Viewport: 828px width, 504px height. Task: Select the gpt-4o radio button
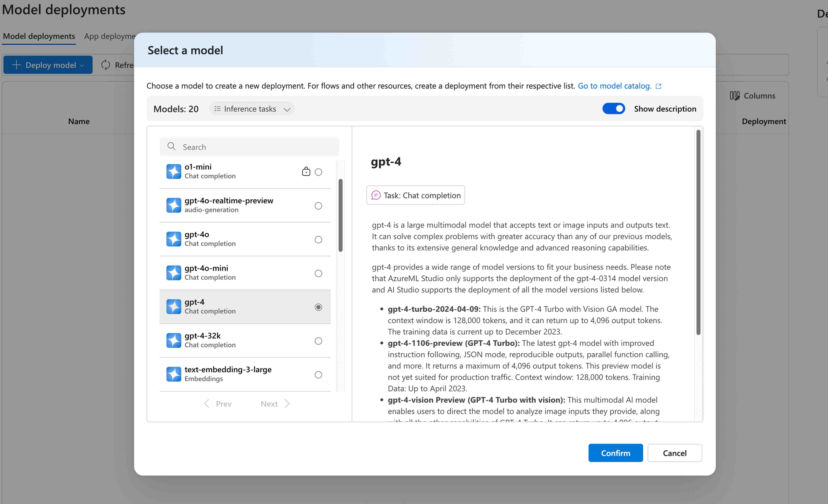pyautogui.click(x=318, y=240)
